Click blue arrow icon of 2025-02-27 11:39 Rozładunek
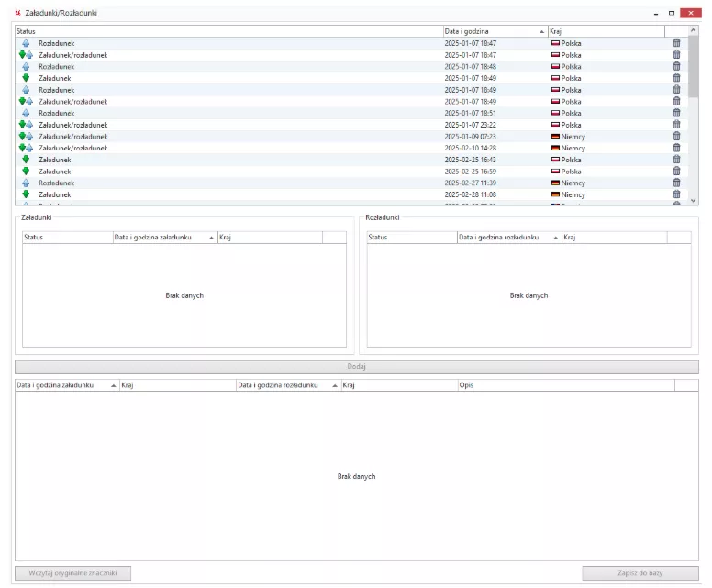Viewport: 712px width, 588px height. [x=26, y=183]
